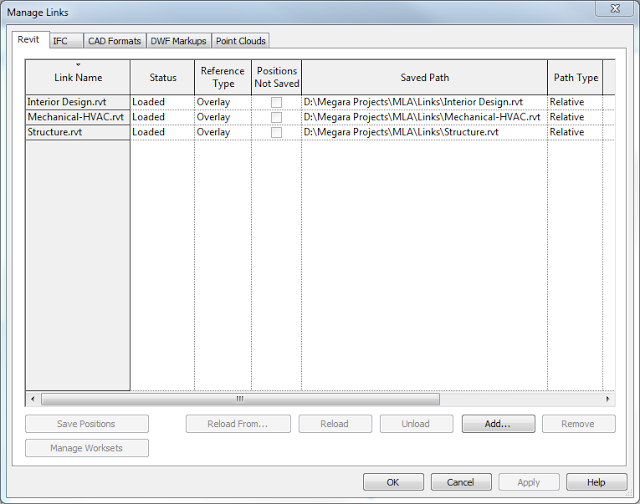This screenshot has width=640, height=504.
Task: Switch to DWF Markups tab
Action: (x=178, y=41)
